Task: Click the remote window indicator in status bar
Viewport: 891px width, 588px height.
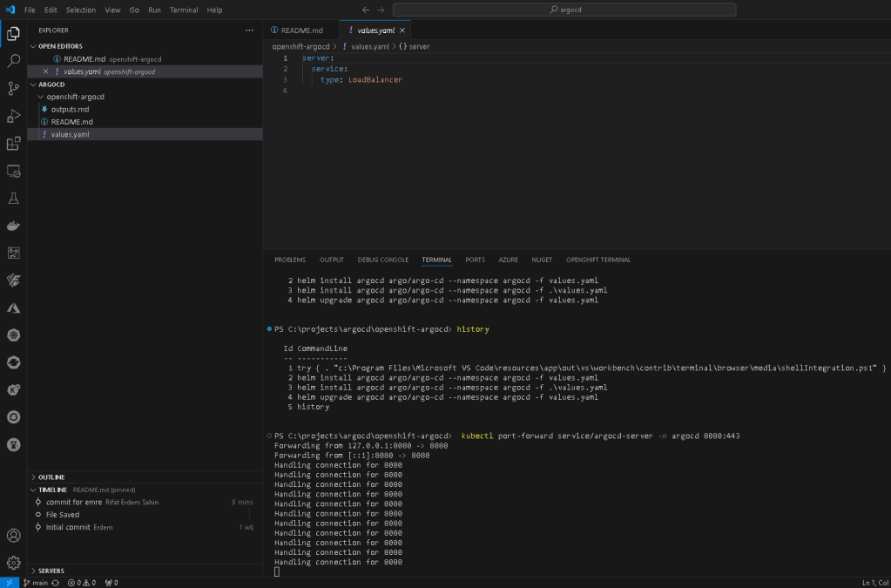Action: pos(9,583)
